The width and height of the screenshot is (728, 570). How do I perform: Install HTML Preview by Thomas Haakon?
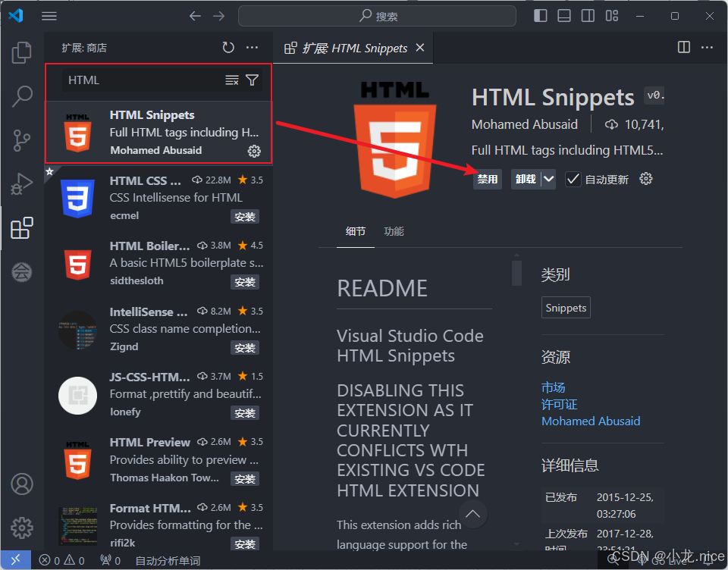pos(245,478)
